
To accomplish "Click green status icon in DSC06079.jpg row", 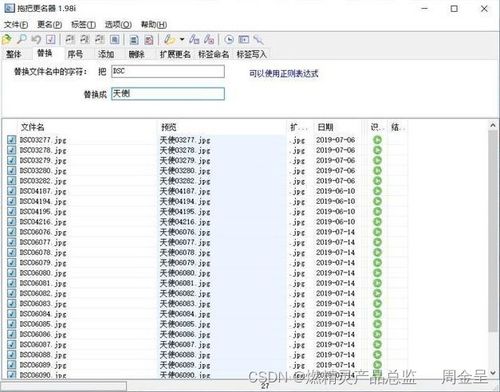I will pos(377,263).
